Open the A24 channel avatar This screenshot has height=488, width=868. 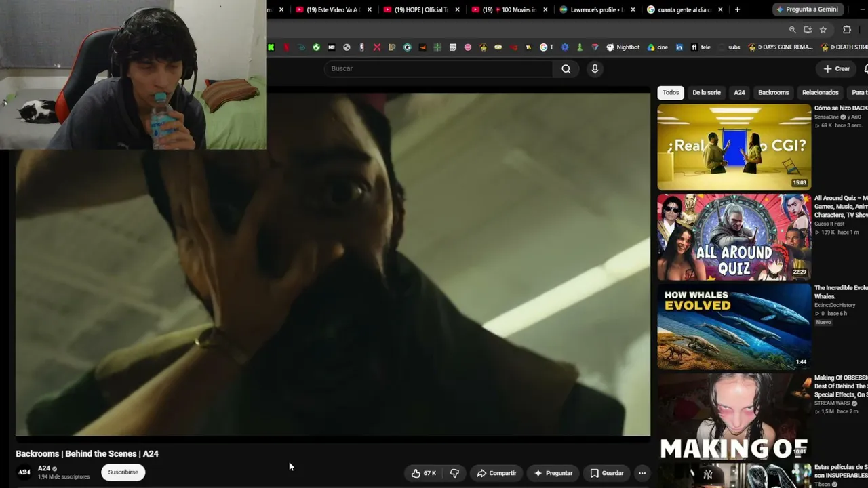click(24, 472)
